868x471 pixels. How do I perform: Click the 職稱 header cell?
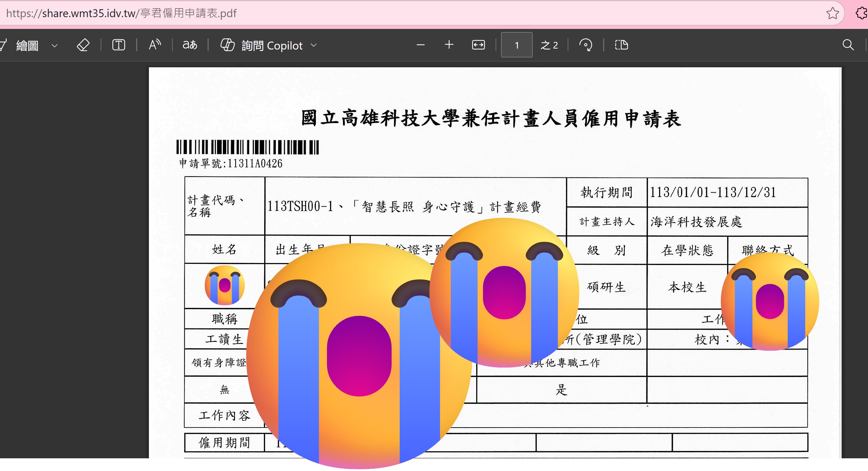224,319
